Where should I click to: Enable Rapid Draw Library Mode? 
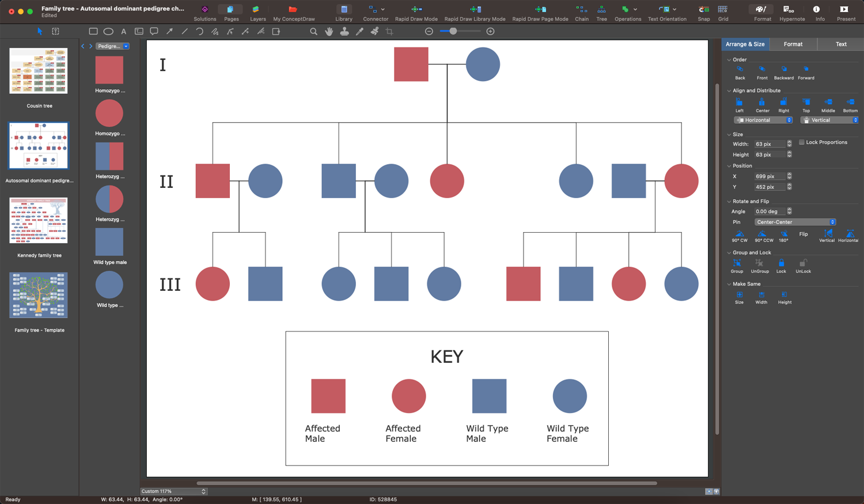pos(475,13)
